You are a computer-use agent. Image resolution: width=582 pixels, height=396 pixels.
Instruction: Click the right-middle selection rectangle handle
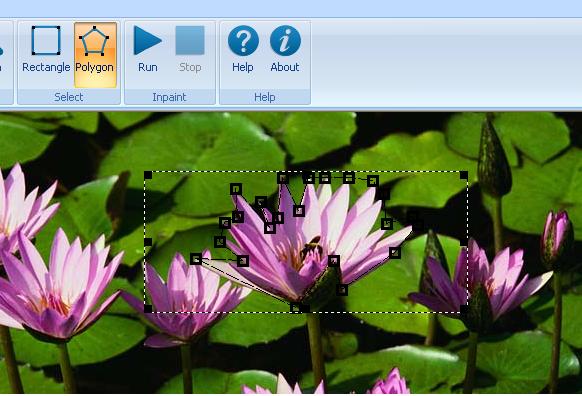[464, 242]
